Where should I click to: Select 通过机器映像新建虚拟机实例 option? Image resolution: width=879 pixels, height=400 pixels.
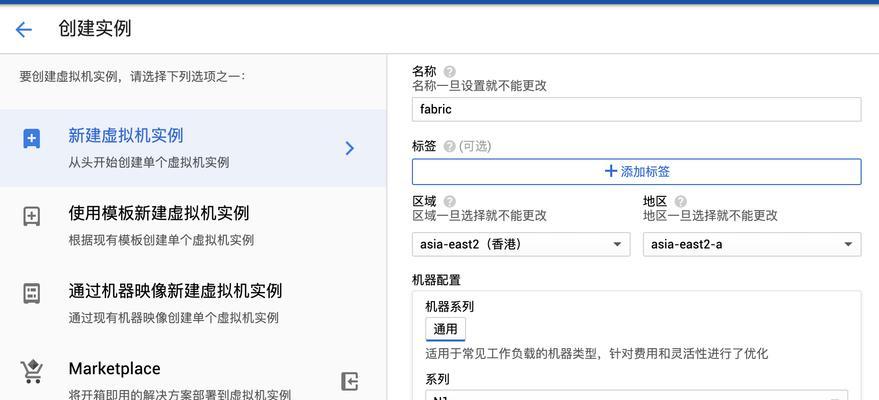(193, 303)
